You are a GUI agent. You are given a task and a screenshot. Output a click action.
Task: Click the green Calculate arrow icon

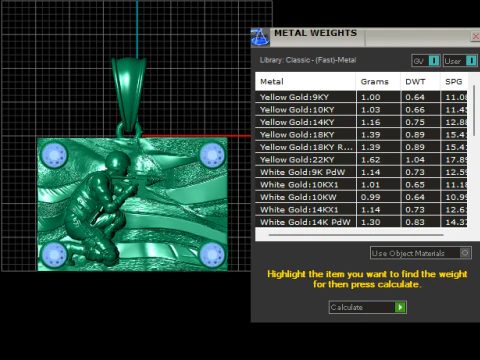click(x=400, y=307)
